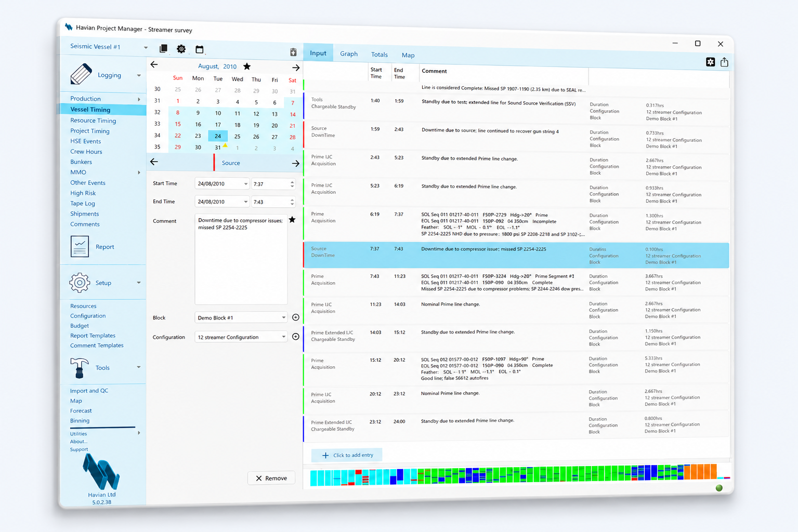This screenshot has height=532, width=798.
Task: Click to add entry button
Action: pyautogui.click(x=347, y=455)
